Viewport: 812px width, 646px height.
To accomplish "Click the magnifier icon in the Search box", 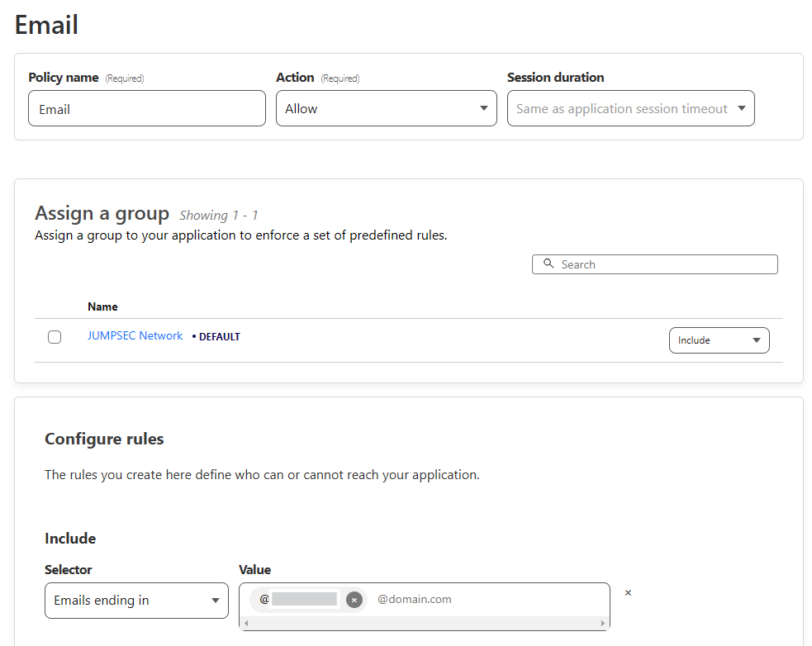I will (548, 264).
